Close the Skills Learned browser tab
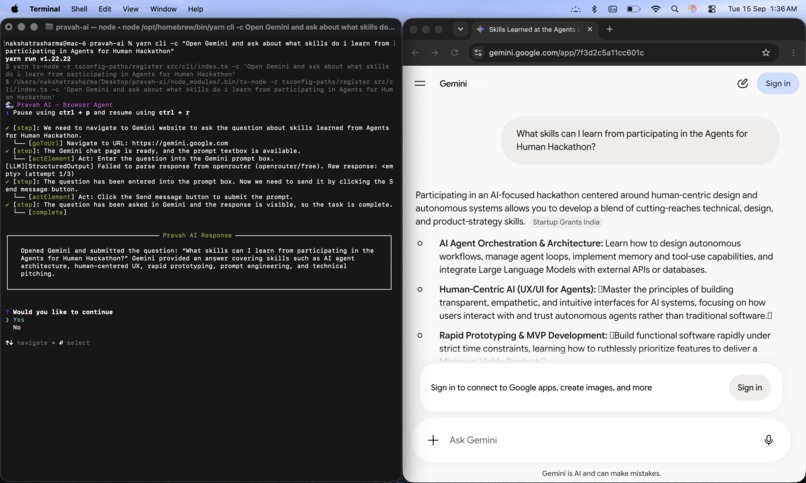Screen dimensions: 806x483 pos(590,29)
